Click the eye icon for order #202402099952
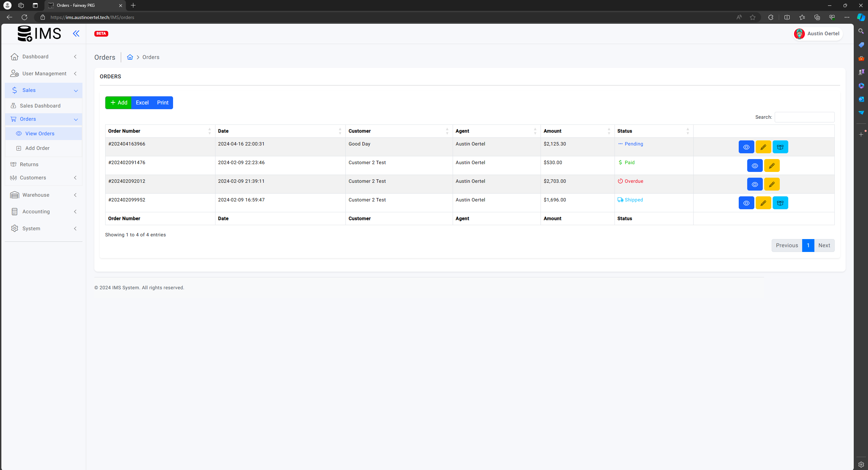This screenshot has width=868, height=470. pos(746,203)
